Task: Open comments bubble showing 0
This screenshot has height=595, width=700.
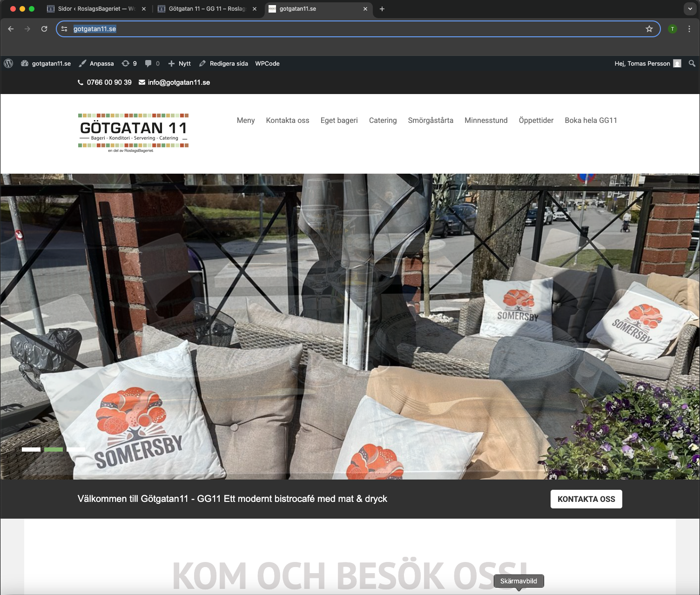Action: click(152, 63)
